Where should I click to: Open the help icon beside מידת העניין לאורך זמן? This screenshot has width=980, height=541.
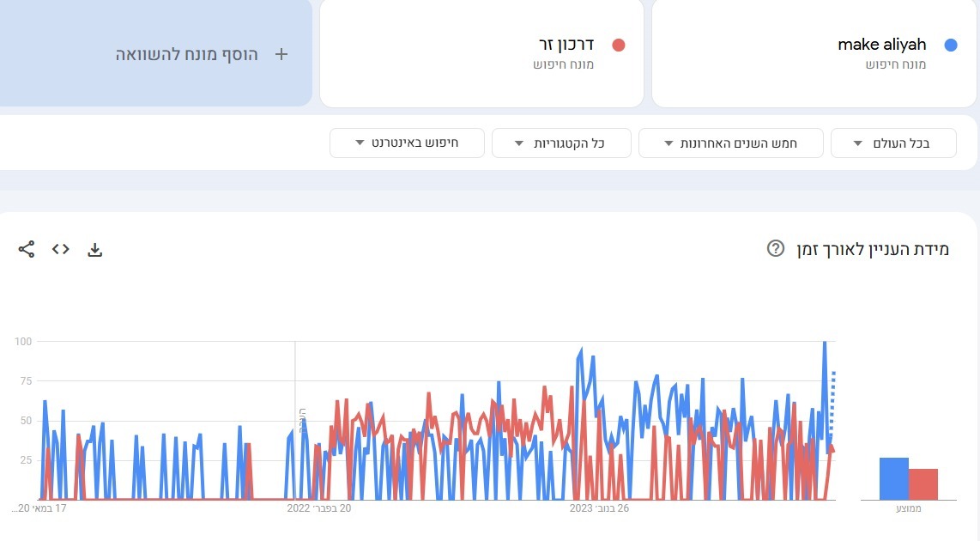pos(775,249)
